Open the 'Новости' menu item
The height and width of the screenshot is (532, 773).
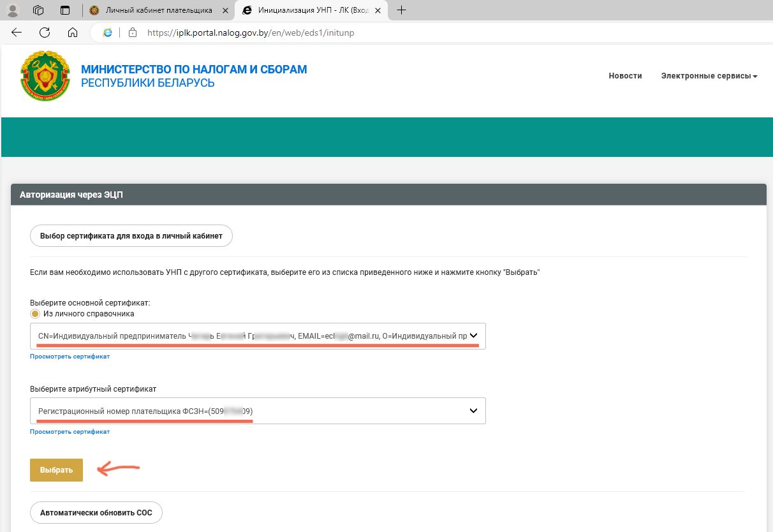(x=625, y=76)
